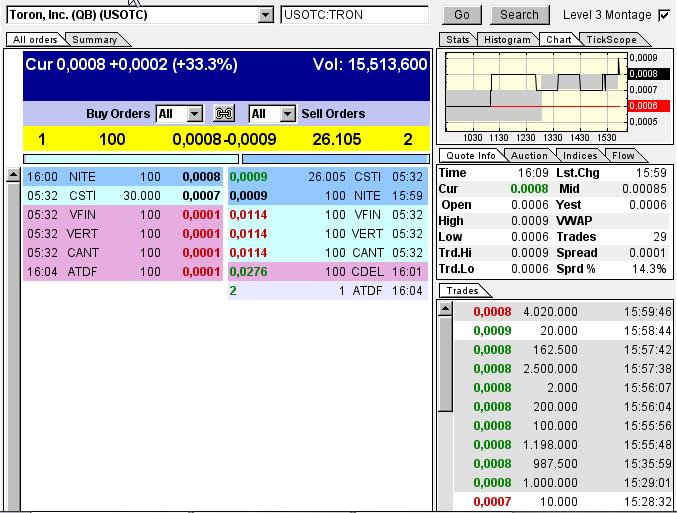
Task: Switch to the All orders tab
Action: point(35,40)
